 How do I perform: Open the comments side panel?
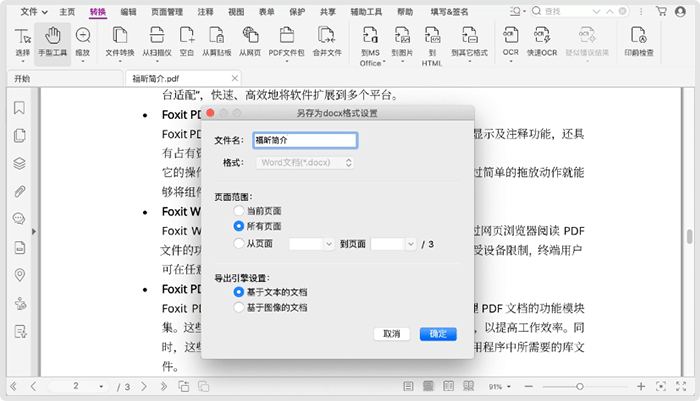click(x=19, y=219)
